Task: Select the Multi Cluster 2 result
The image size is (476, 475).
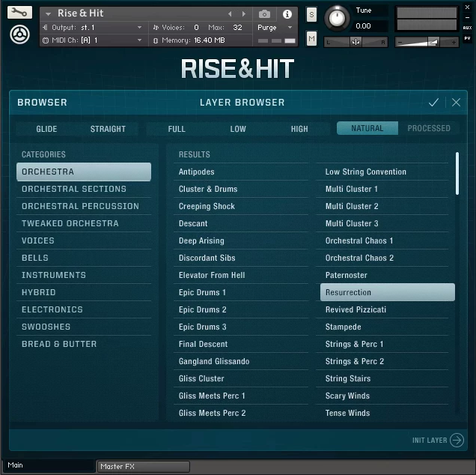Action: pos(382,206)
